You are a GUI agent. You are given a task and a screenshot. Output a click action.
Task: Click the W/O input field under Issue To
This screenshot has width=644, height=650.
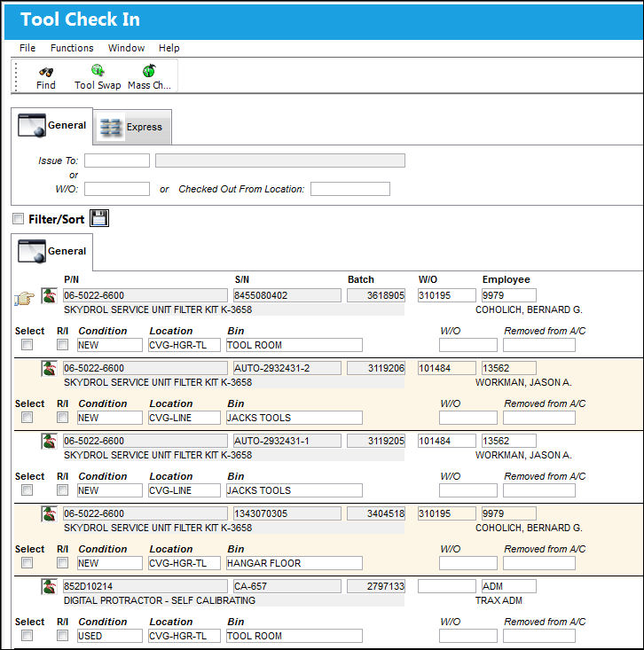[x=117, y=189]
